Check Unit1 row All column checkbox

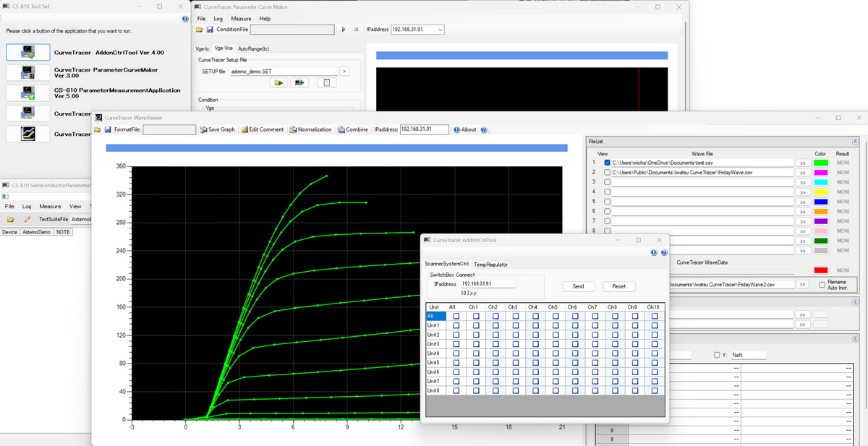[x=454, y=325]
